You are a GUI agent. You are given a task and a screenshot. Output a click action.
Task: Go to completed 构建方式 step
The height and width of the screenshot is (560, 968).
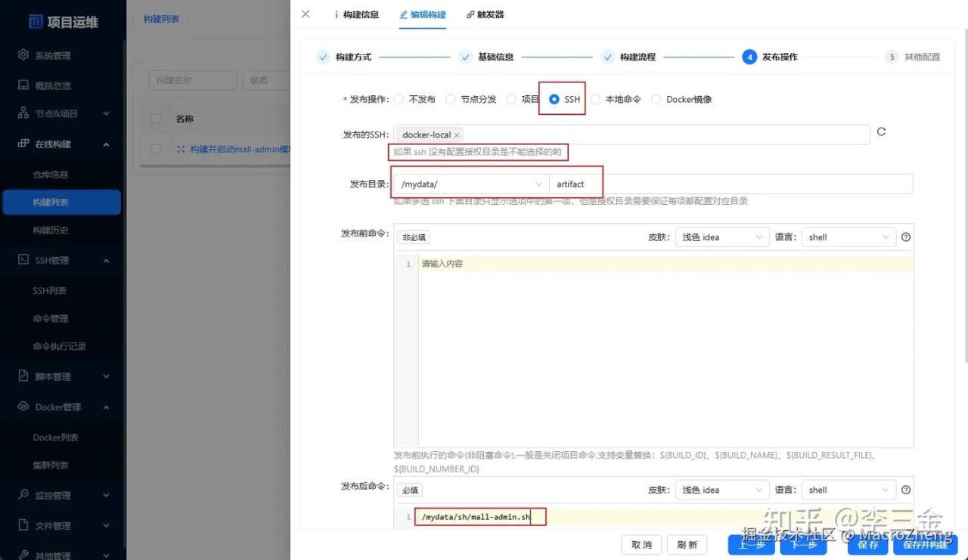pyautogui.click(x=346, y=57)
